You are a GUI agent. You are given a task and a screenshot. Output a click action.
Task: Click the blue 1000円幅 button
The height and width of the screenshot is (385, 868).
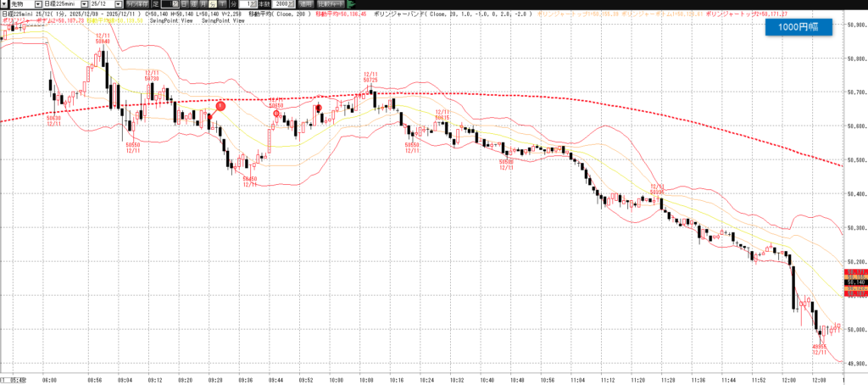[796, 27]
